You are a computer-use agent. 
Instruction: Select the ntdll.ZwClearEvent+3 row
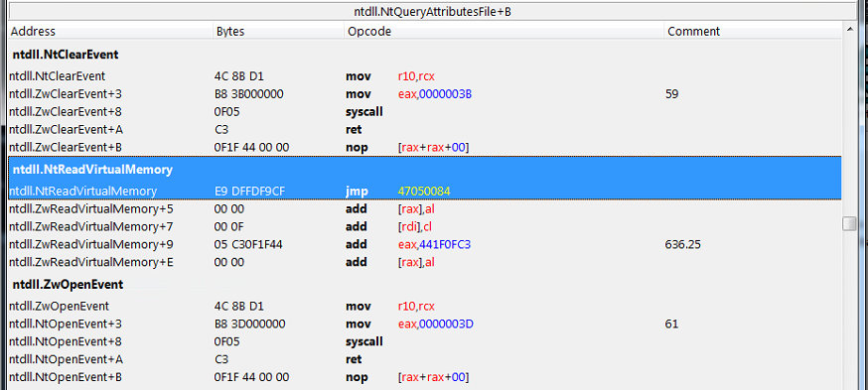[x=425, y=94]
